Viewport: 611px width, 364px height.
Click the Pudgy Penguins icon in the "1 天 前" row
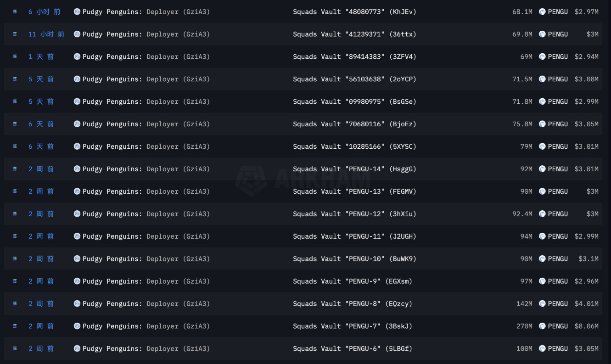pos(77,57)
